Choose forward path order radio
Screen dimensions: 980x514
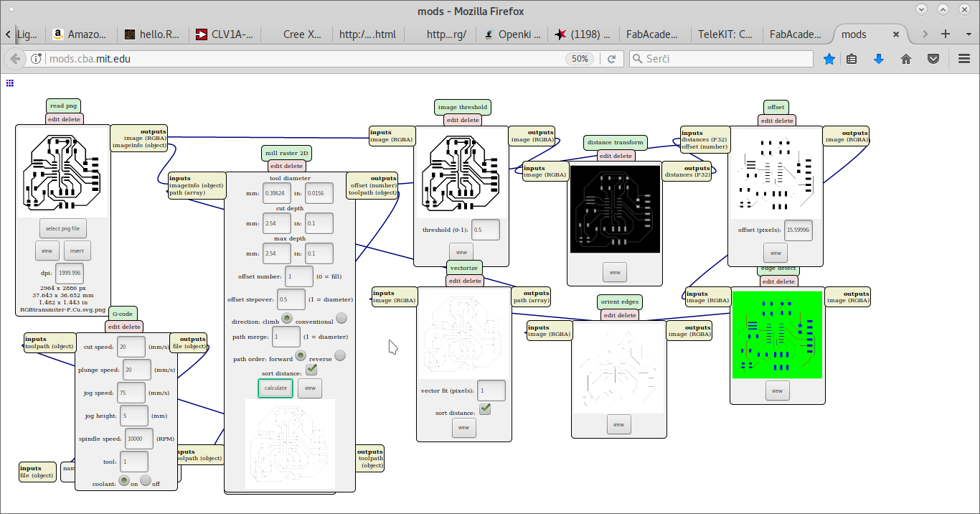[x=301, y=355]
